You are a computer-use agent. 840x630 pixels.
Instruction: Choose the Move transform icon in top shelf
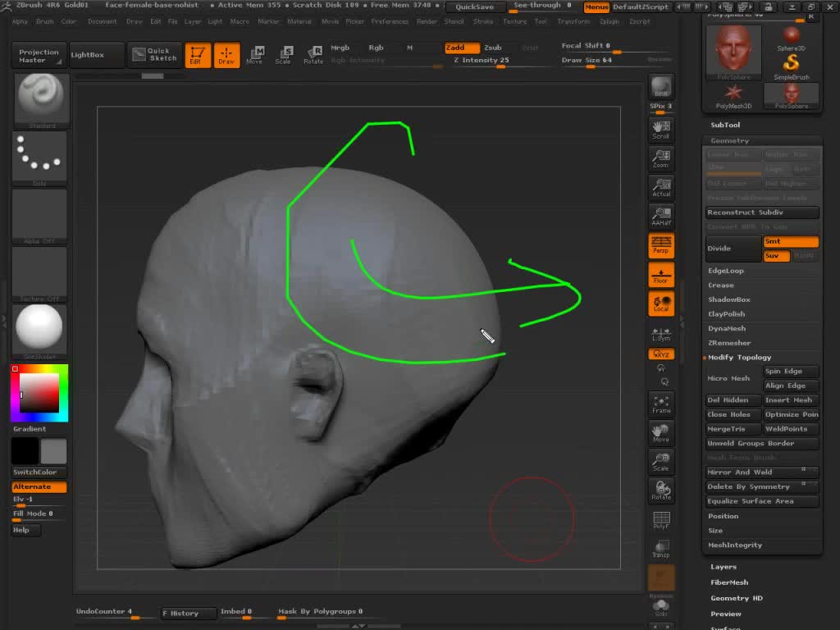255,55
